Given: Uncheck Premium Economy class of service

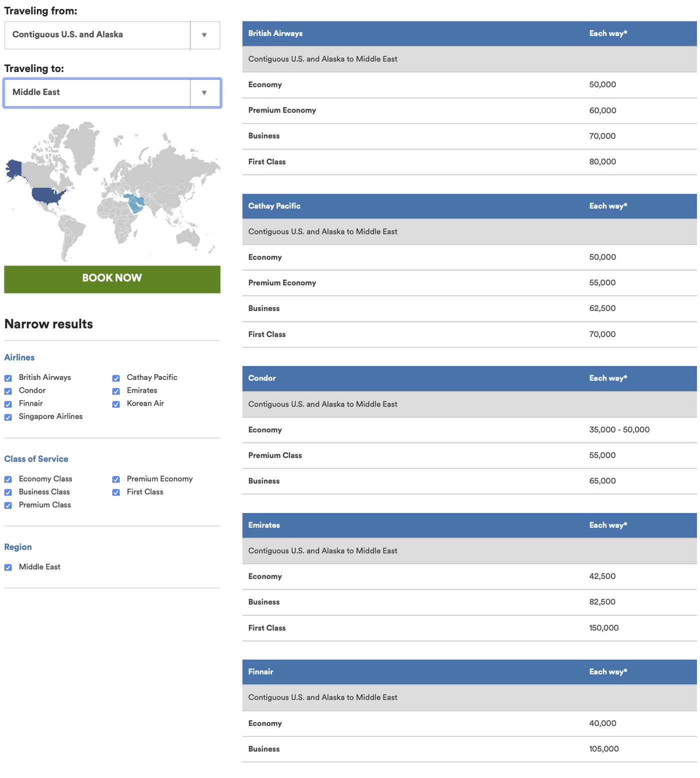Looking at the screenshot, I should (x=116, y=479).
